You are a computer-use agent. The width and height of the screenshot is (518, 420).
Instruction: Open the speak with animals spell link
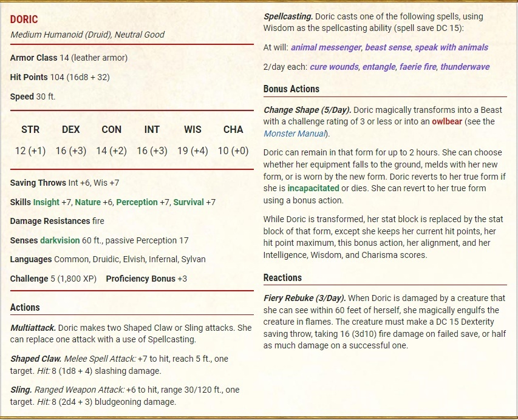click(452, 47)
